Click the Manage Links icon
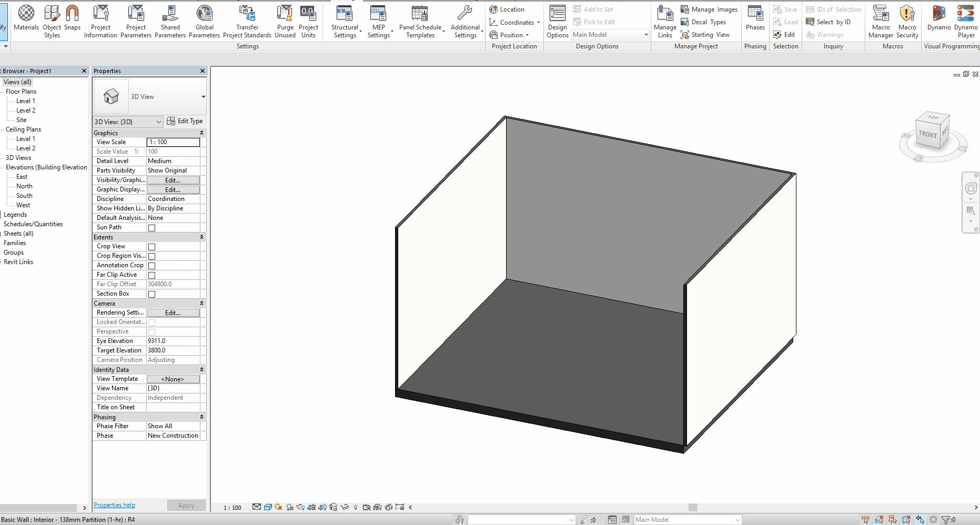This screenshot has height=525, width=980. tap(665, 20)
